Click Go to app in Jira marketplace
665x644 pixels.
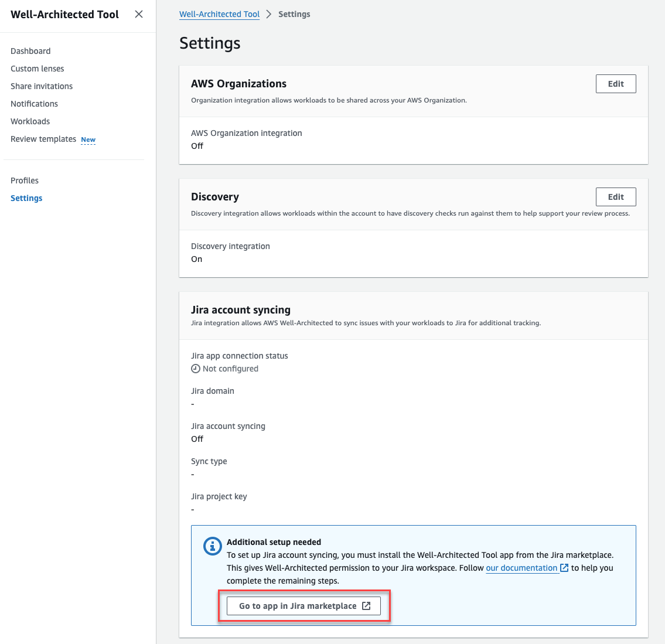303,605
